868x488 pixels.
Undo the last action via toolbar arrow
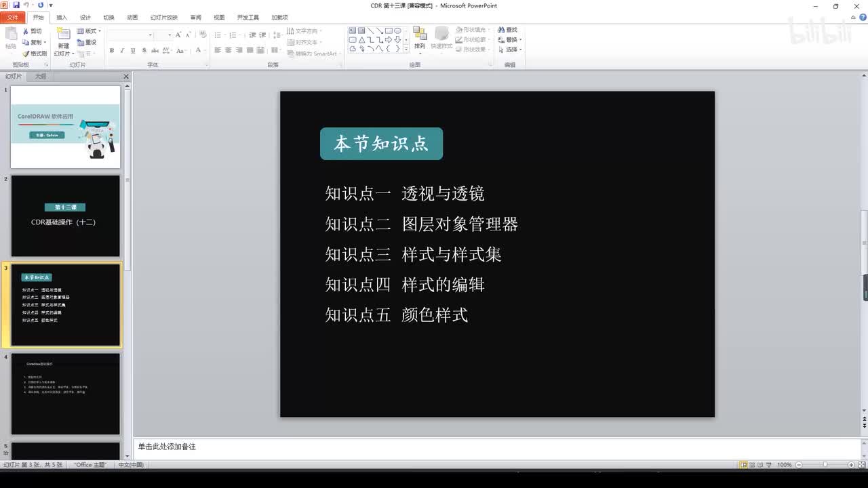click(26, 5)
